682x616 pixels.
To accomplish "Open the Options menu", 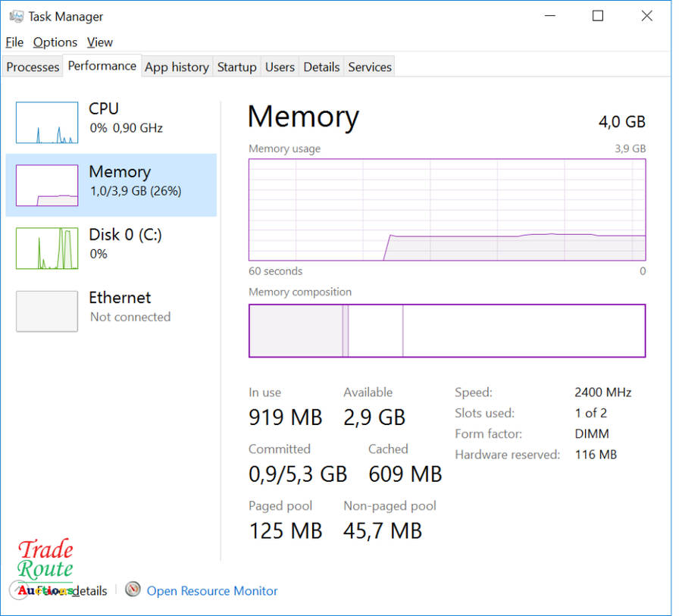I will 55,42.
